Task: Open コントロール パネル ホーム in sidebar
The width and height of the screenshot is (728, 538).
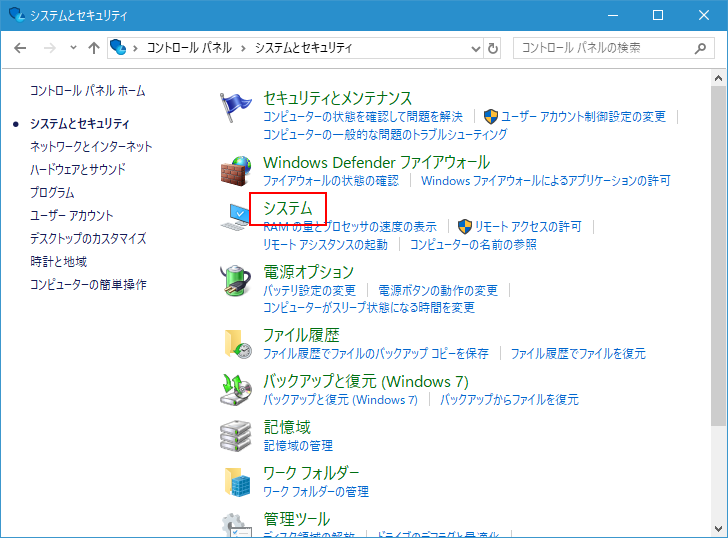Action: coord(87,91)
